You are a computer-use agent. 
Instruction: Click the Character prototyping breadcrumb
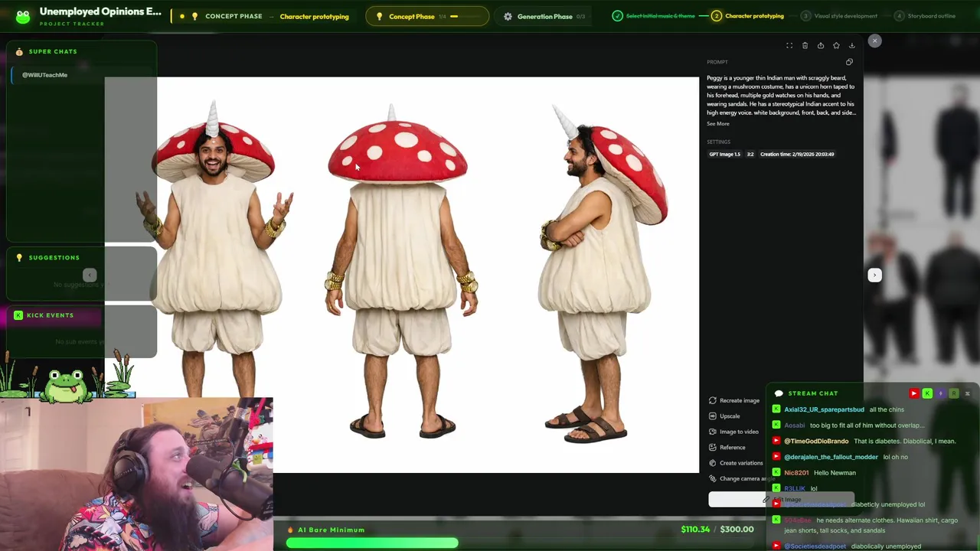click(x=314, y=16)
